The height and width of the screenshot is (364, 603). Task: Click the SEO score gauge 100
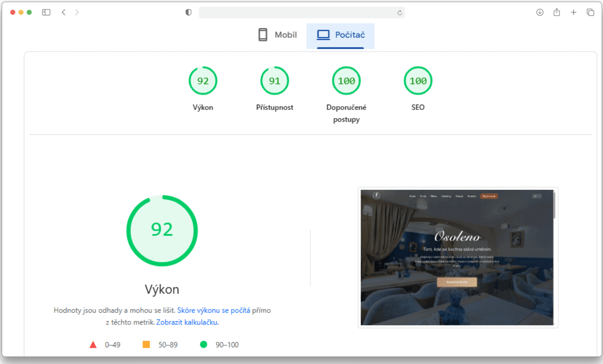click(x=418, y=81)
